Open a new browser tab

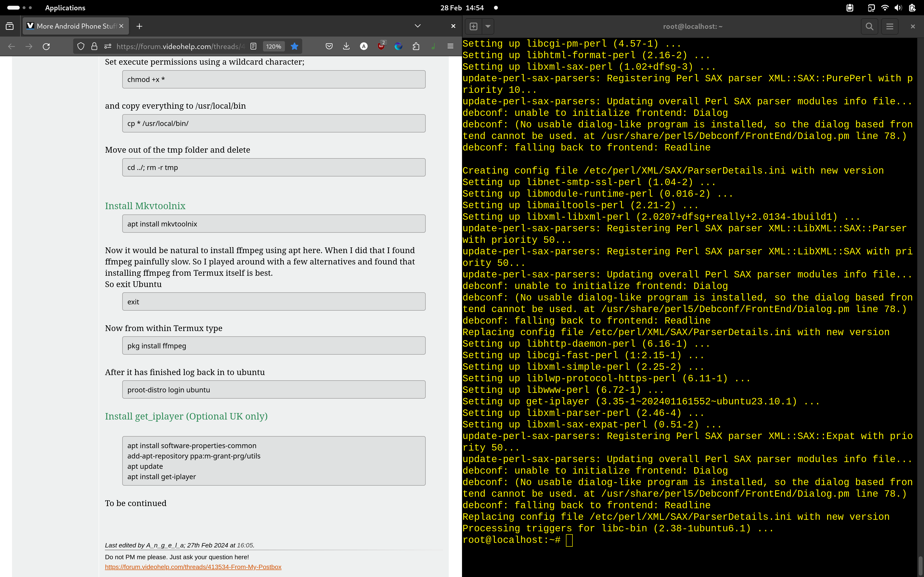[x=139, y=26]
